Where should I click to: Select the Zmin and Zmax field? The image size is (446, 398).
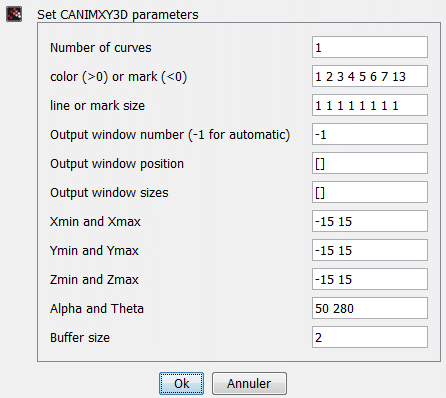[370, 279]
